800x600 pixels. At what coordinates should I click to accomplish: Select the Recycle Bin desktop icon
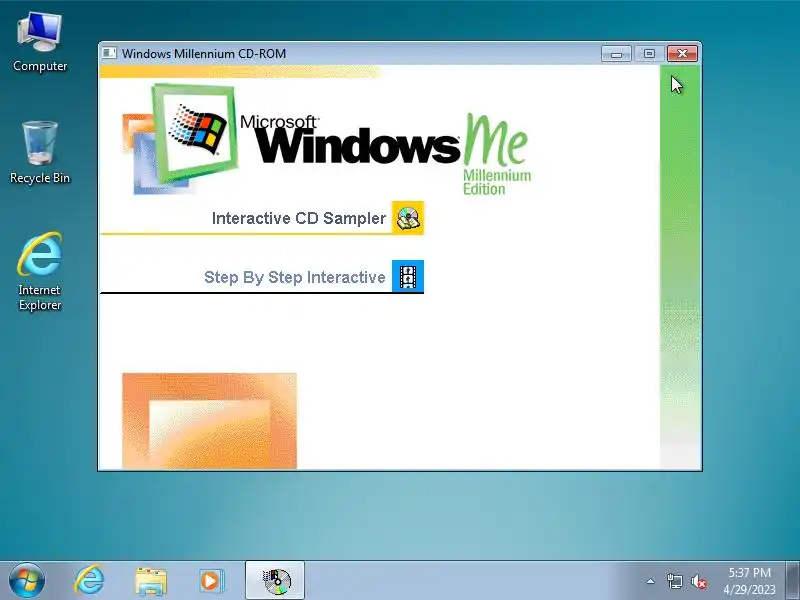click(x=40, y=153)
